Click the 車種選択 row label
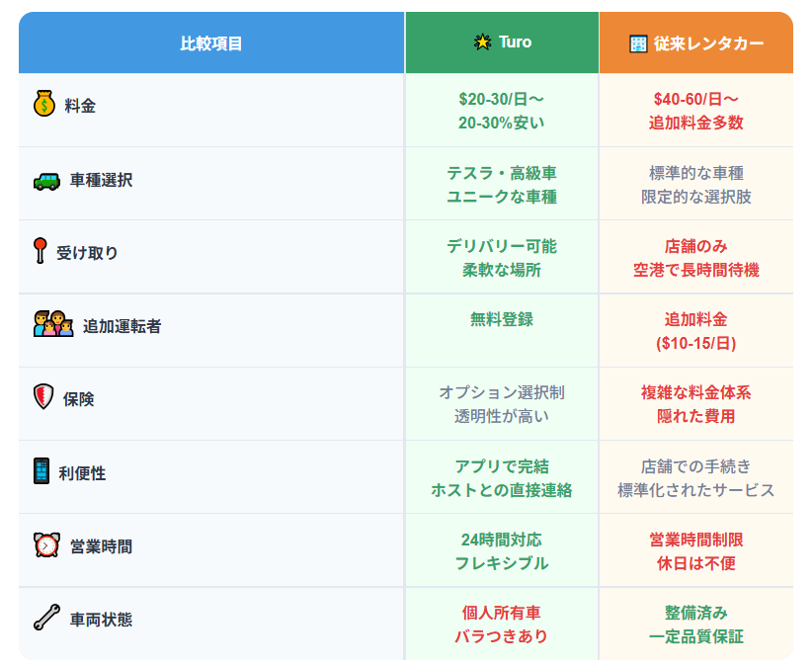Screen dimensions: 812x667 click(102, 180)
